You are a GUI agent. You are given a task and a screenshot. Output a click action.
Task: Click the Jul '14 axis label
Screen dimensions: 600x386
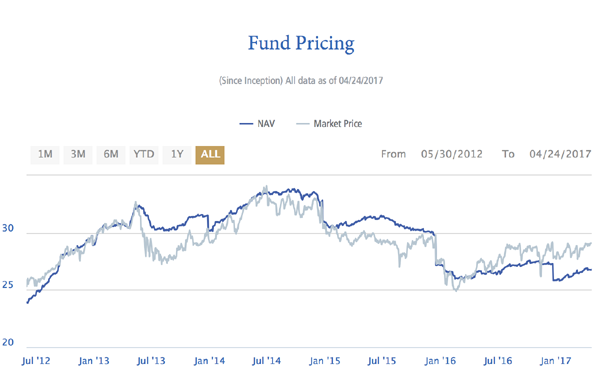[266, 361]
